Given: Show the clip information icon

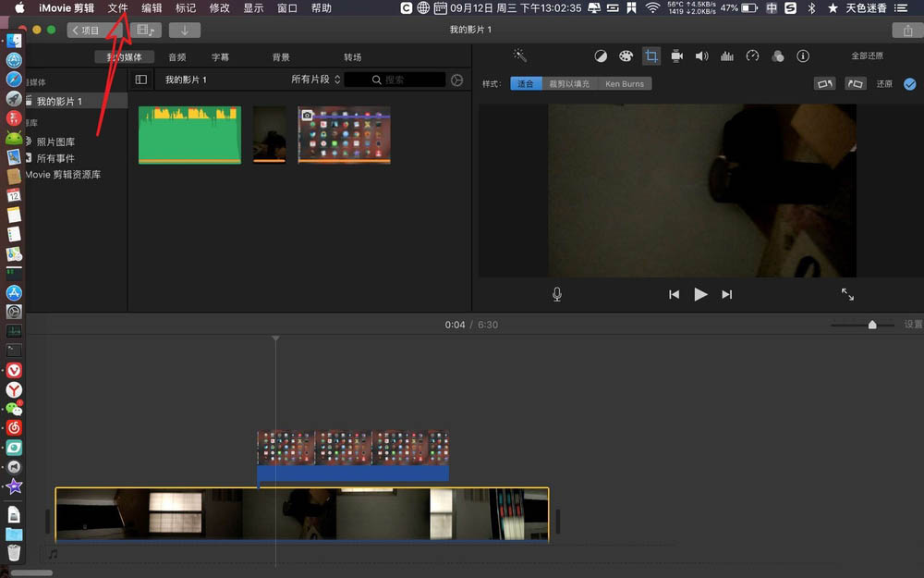Looking at the screenshot, I should 803,56.
